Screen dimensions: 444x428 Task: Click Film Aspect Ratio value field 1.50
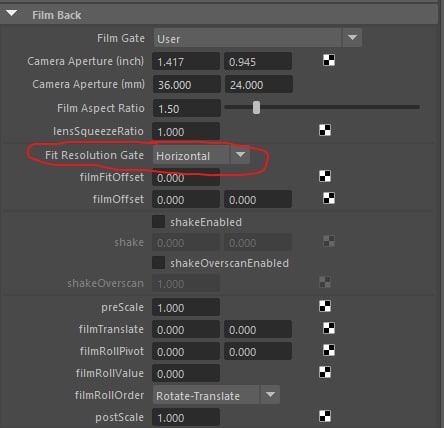coord(186,108)
